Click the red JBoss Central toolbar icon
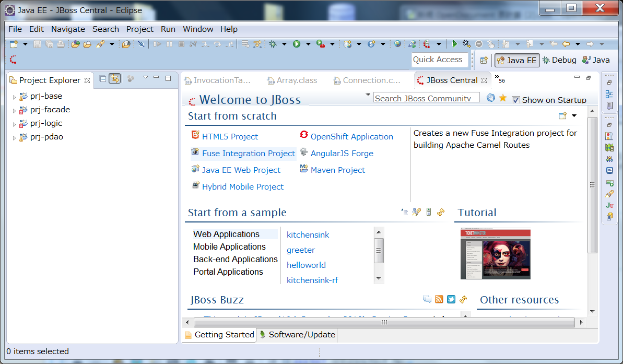The width and height of the screenshot is (623, 364). [x=13, y=60]
